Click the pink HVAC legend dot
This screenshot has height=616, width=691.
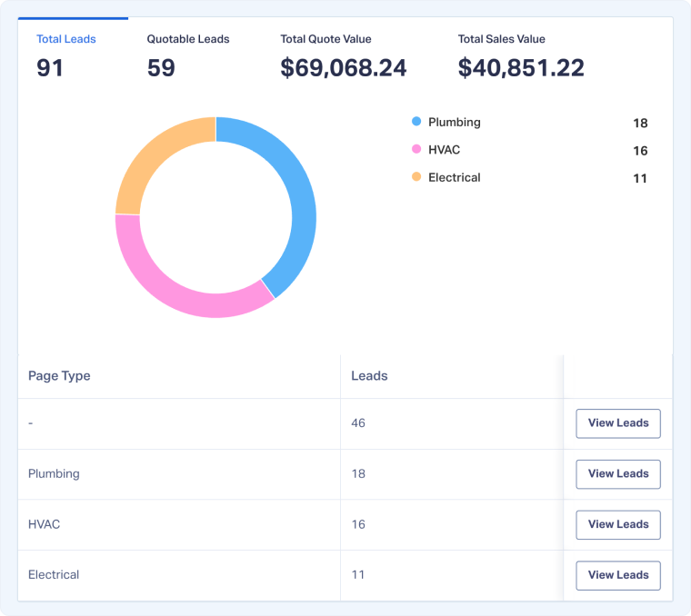[x=416, y=150]
